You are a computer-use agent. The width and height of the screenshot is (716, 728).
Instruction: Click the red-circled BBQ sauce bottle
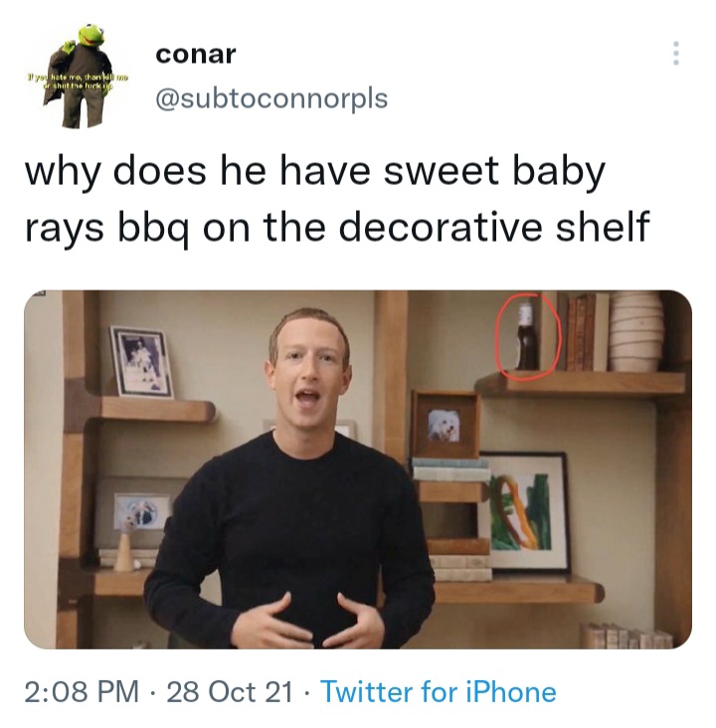click(527, 337)
